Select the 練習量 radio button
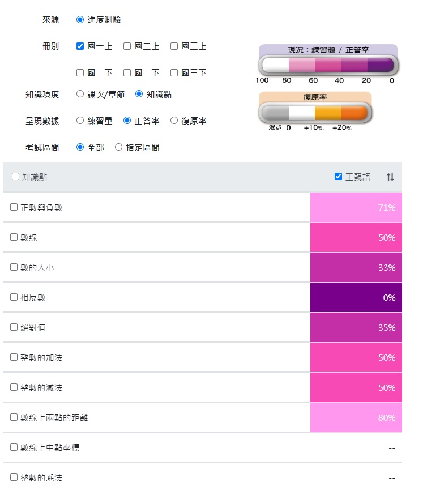This screenshot has height=504, width=427. 79,120
